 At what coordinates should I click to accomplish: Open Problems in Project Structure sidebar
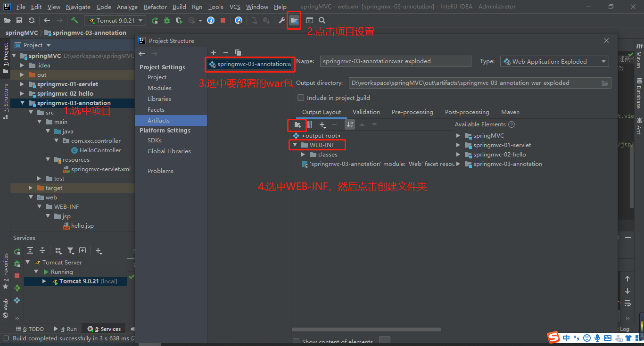(x=160, y=171)
